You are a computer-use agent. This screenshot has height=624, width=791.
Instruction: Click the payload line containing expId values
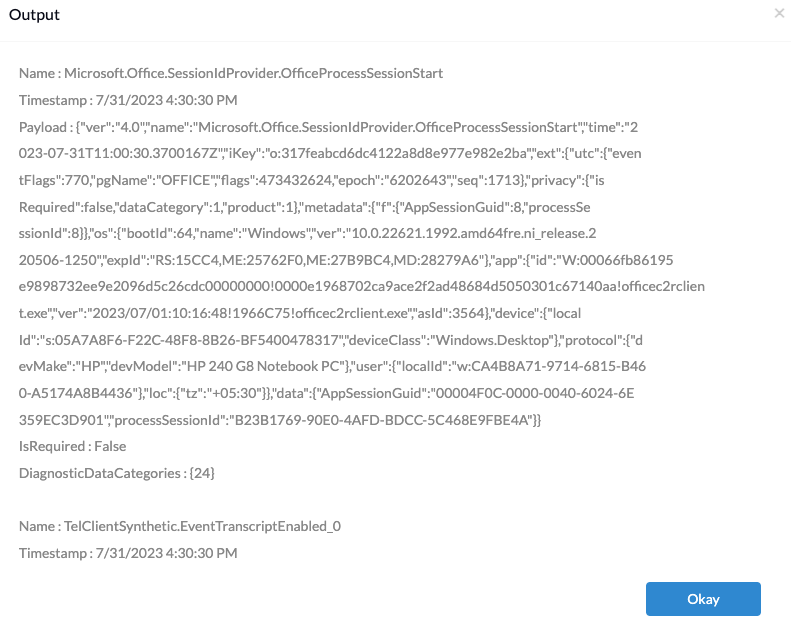click(x=346, y=260)
